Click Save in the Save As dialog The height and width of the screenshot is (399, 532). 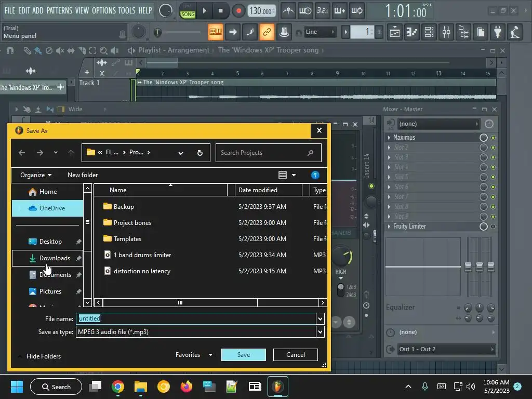point(244,354)
